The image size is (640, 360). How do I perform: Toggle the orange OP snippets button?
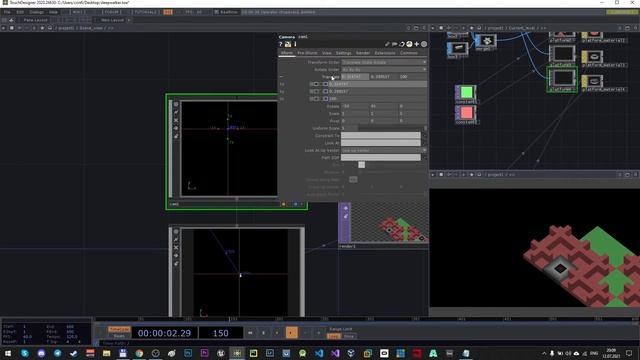pyautogui.click(x=168, y=12)
